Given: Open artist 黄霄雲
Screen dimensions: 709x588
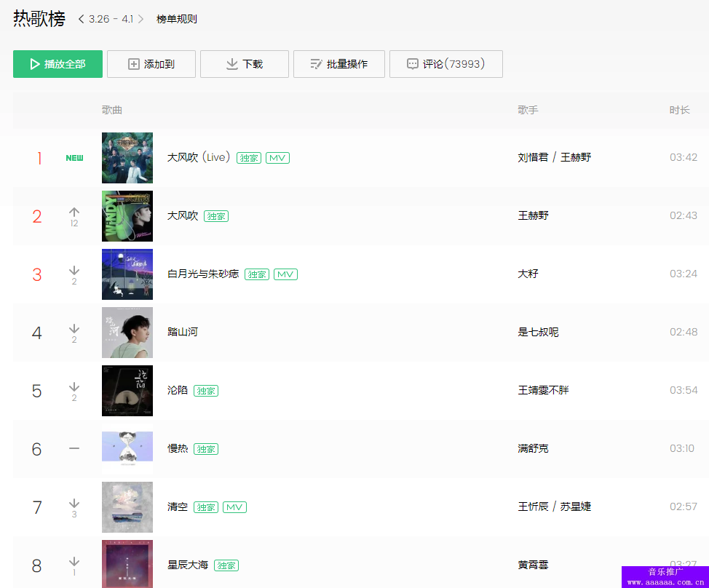Looking at the screenshot, I should click(533, 565).
